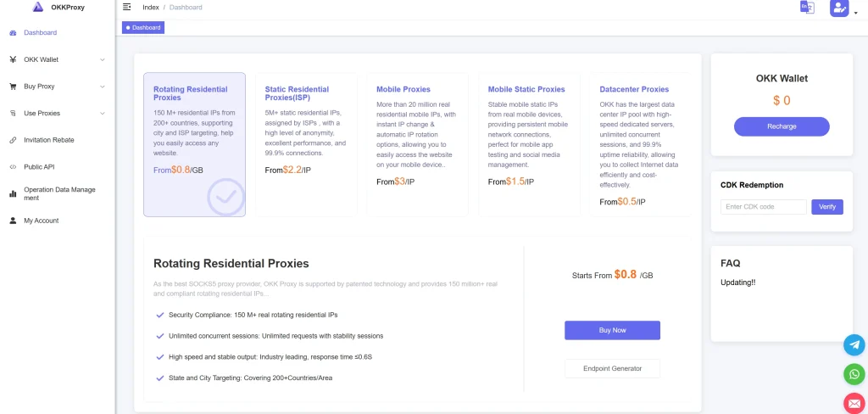Image resolution: width=868 pixels, height=414 pixels.
Task: Click the OKKProxy logo icon
Action: coord(37,7)
